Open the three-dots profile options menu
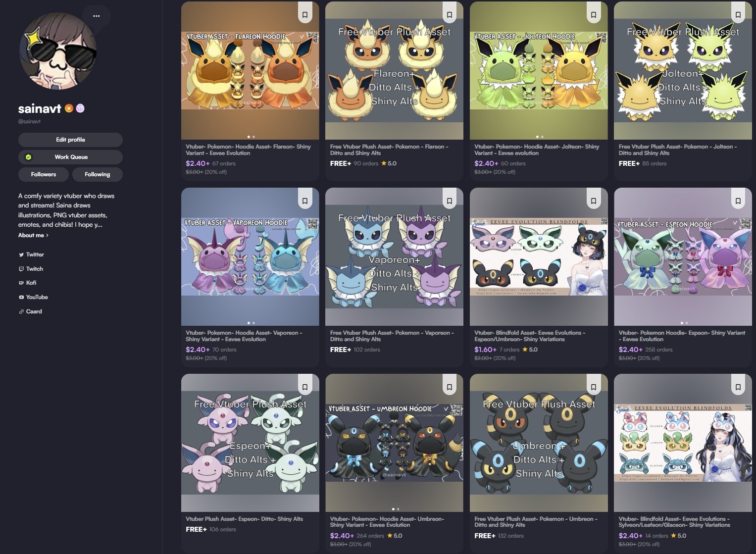The height and width of the screenshot is (554, 756). pos(96,16)
